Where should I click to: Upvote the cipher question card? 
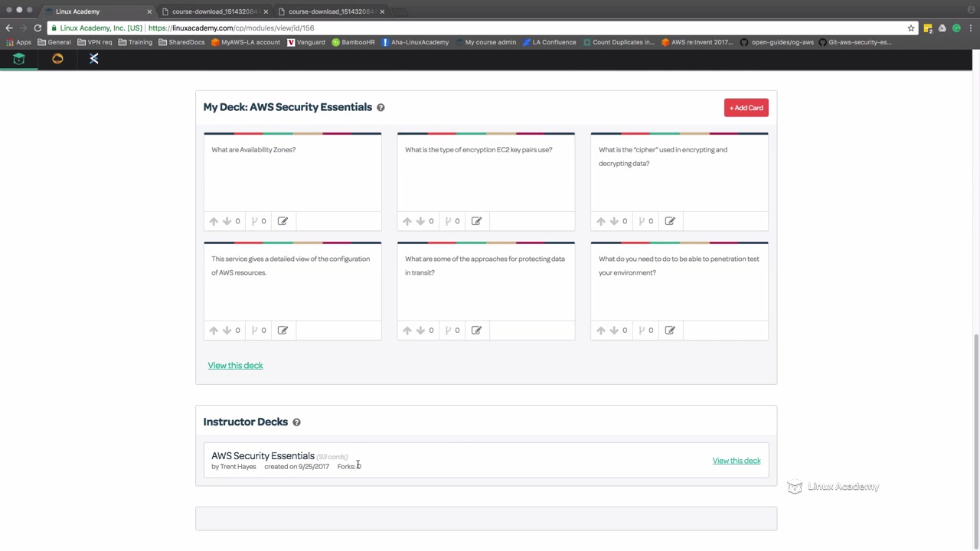[x=601, y=221]
